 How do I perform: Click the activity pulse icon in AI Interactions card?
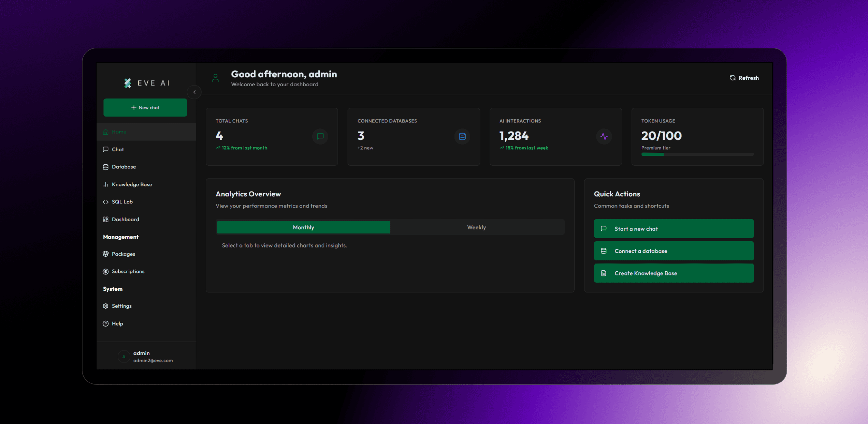pos(604,137)
